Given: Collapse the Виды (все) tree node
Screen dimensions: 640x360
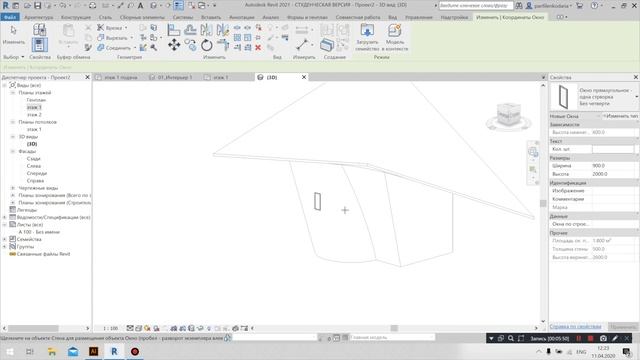Looking at the screenshot, I should [x=4, y=85].
